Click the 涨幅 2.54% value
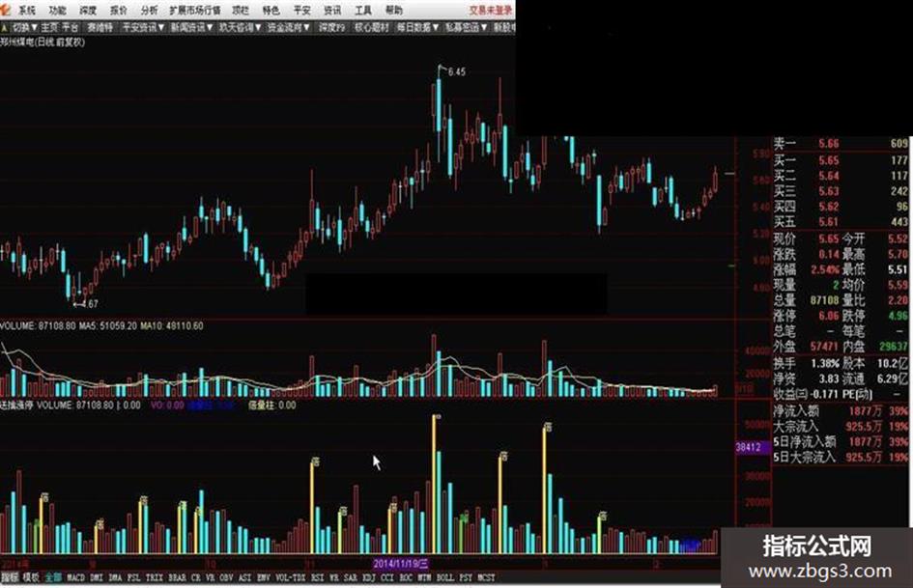 825,269
